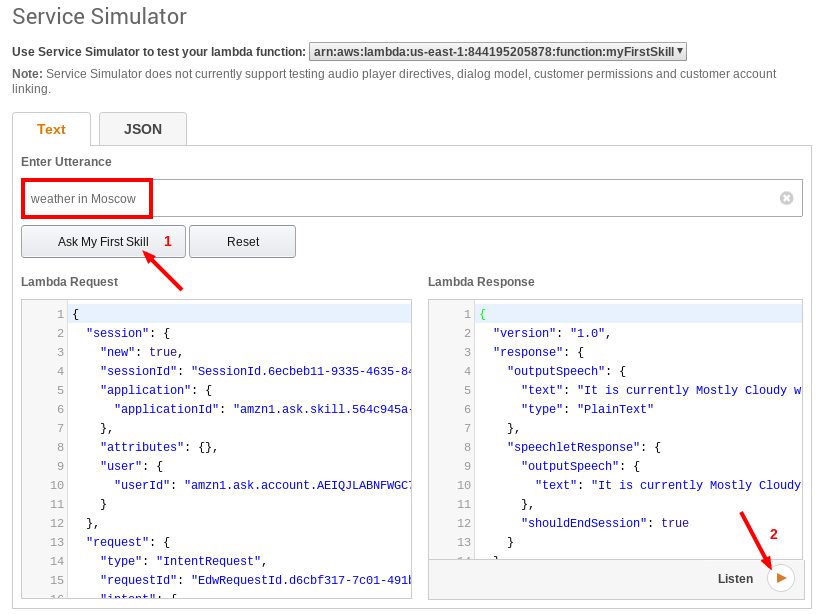
Task: Select the "userId" line in request
Action: click(x=263, y=485)
